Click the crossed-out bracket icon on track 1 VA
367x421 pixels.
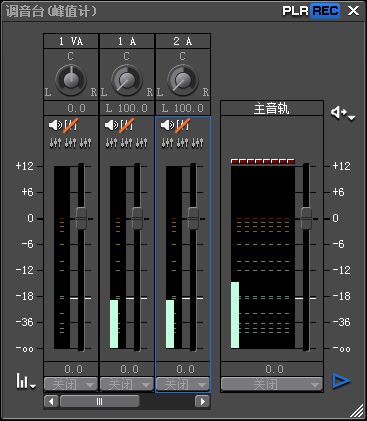tap(71, 125)
